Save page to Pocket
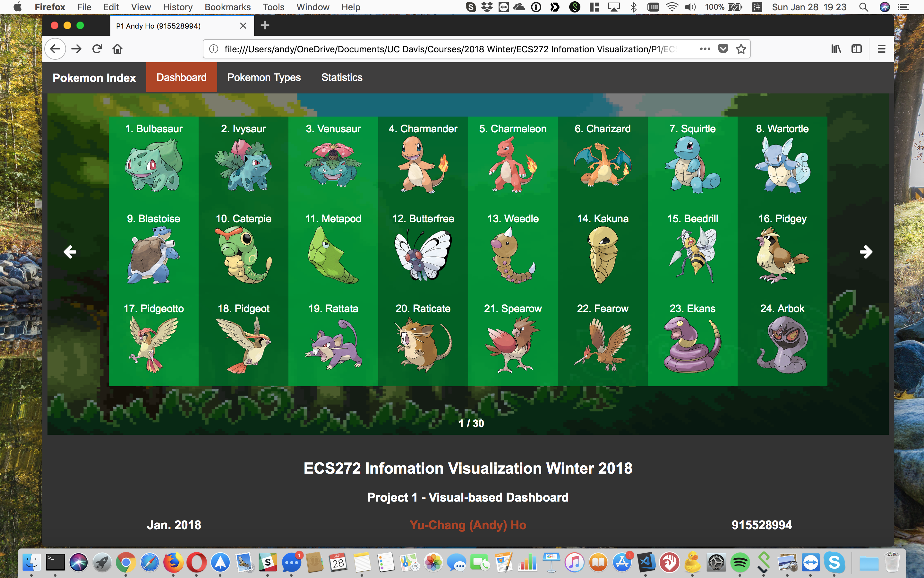 pos(723,49)
